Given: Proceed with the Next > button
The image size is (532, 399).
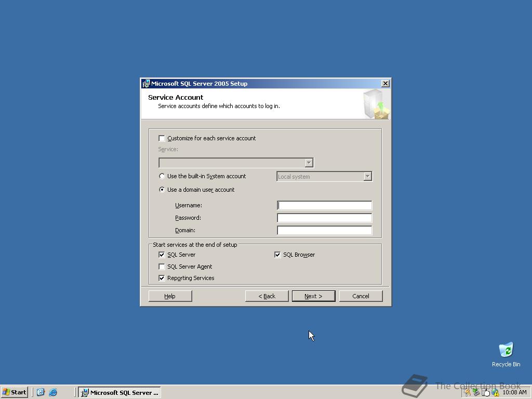Looking at the screenshot, I should (x=313, y=296).
